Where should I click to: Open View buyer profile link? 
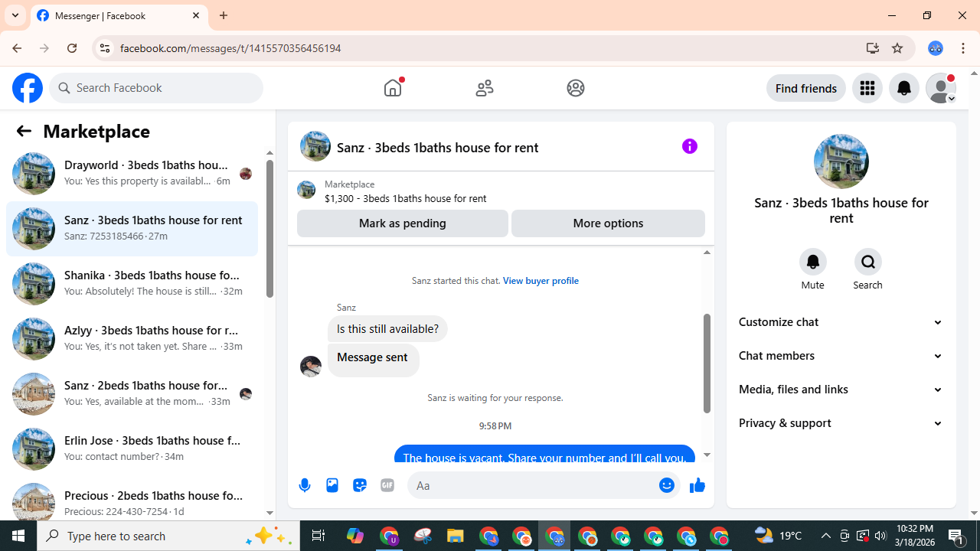click(x=541, y=281)
